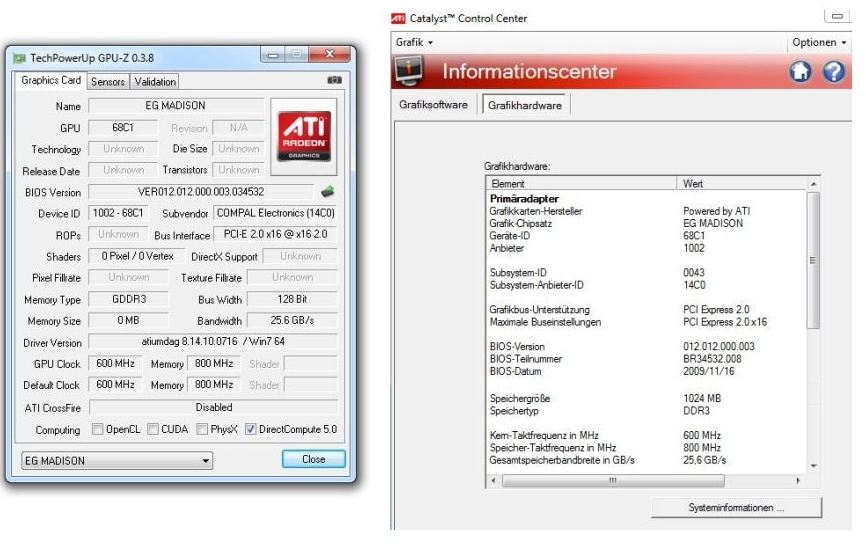Switch to the Graphics Card tab
Viewport: 866px width, 549px height.
[x=51, y=81]
